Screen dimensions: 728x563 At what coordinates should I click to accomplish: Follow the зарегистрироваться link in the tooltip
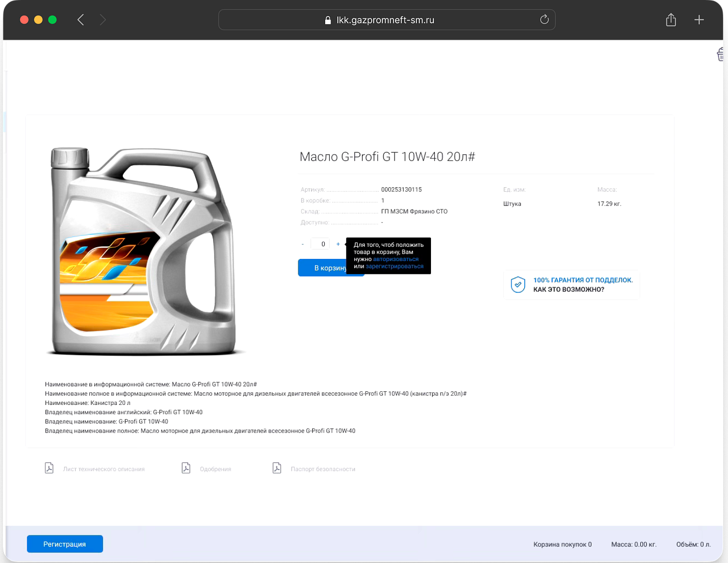(x=395, y=266)
